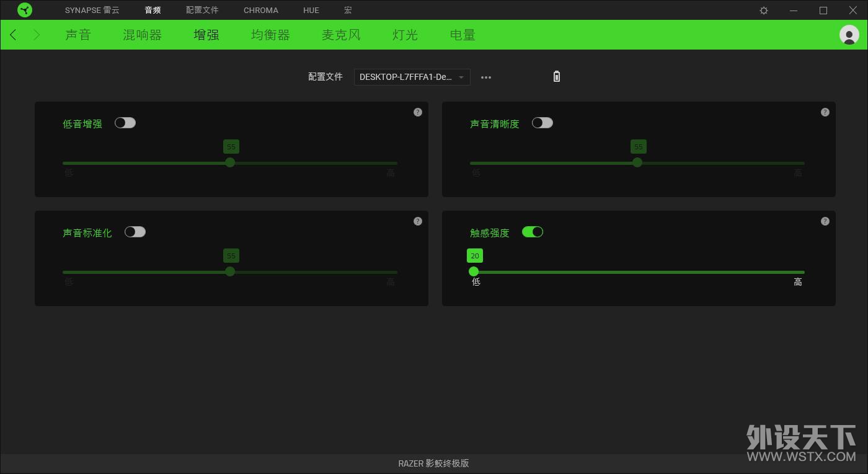Click the 触感强度 value 20 badge
Image resolution: width=868 pixels, height=474 pixels.
coord(475,255)
